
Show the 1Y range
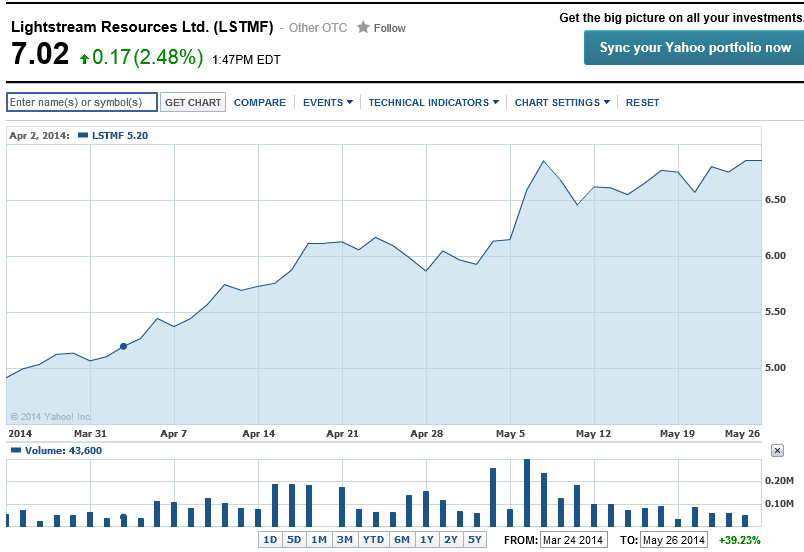(x=427, y=540)
